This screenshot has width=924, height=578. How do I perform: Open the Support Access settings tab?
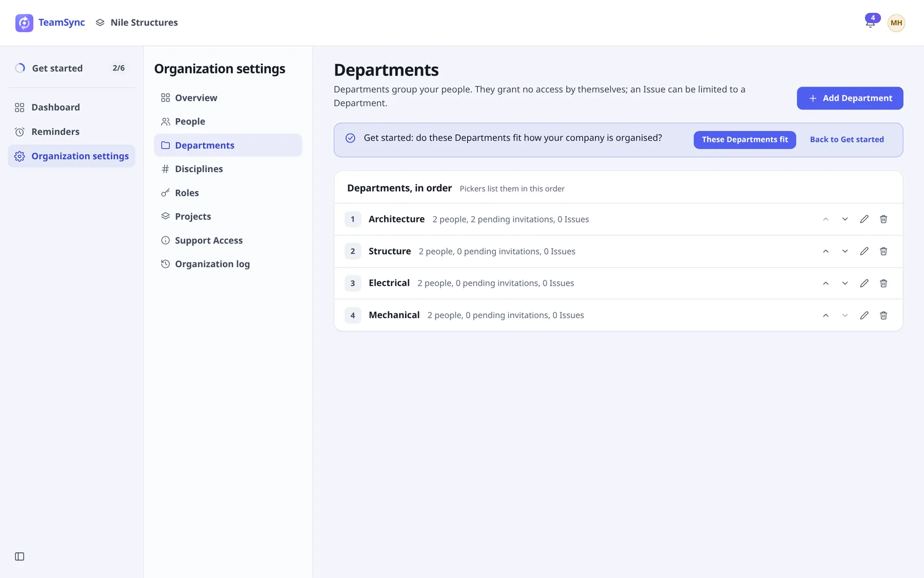coord(228,240)
